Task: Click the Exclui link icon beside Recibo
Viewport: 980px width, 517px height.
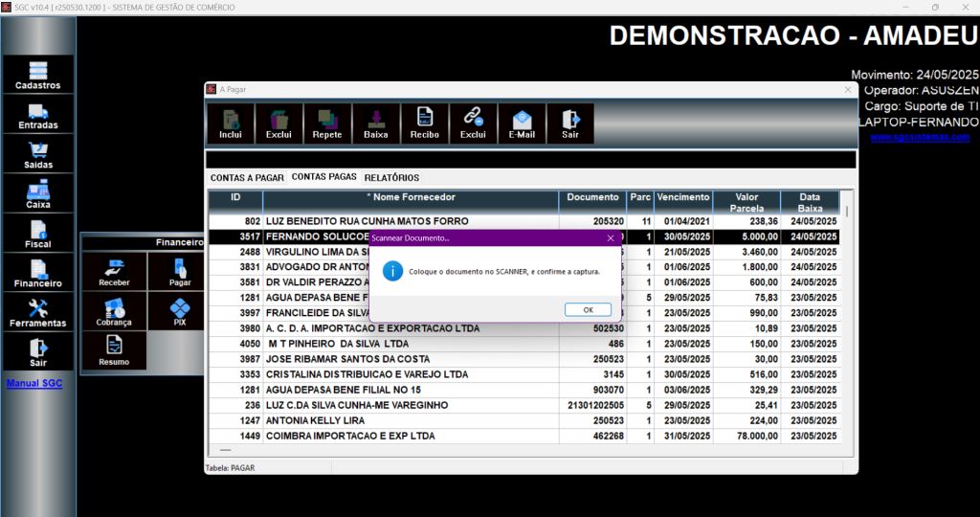Action: tap(473, 124)
